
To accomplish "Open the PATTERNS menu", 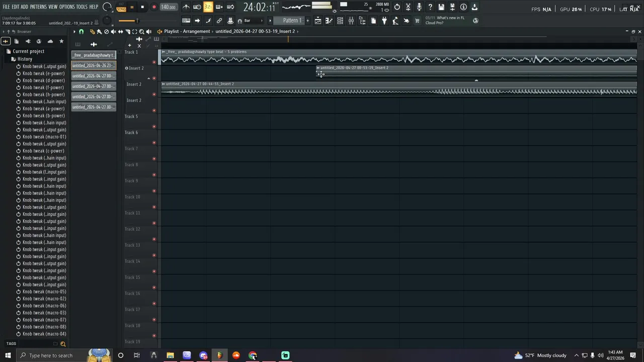I will [x=38, y=7].
